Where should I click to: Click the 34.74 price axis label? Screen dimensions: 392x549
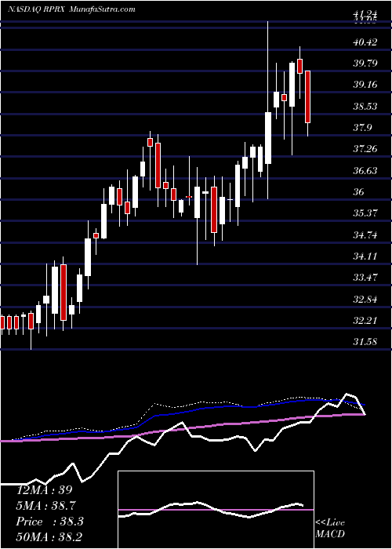tap(365, 235)
